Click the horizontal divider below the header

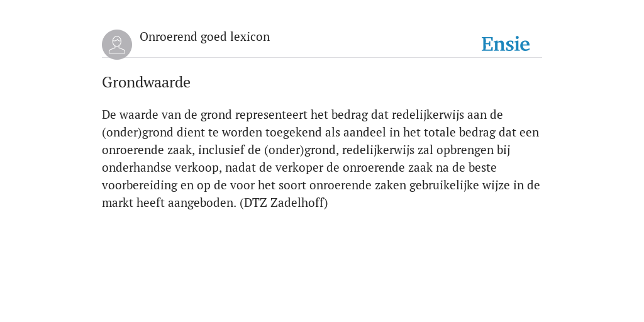coord(322,58)
